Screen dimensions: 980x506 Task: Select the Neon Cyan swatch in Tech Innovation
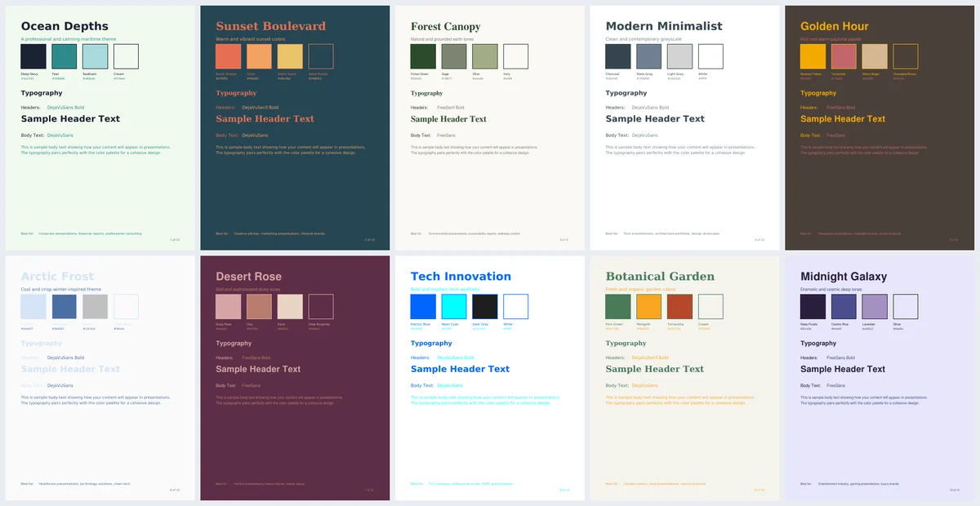[x=454, y=307]
